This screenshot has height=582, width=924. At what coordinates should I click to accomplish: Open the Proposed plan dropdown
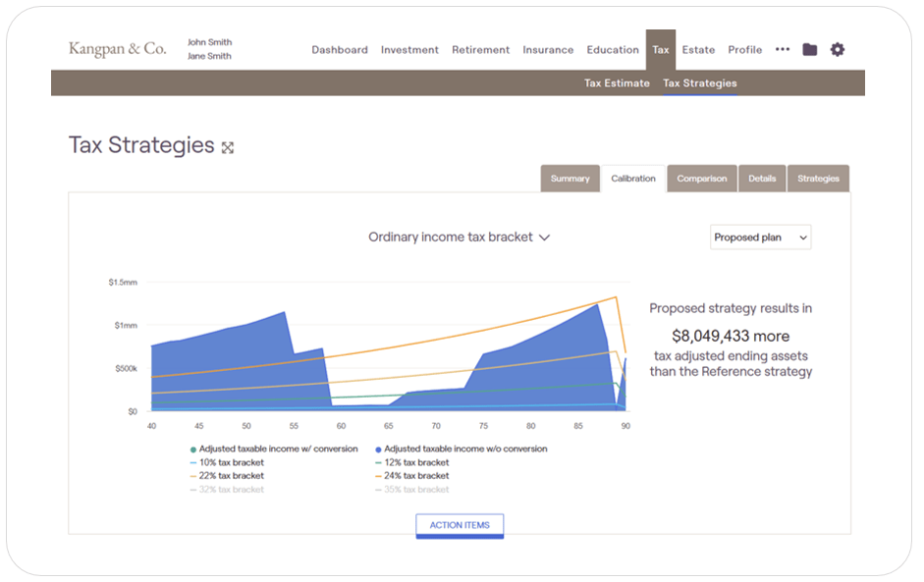coord(760,238)
